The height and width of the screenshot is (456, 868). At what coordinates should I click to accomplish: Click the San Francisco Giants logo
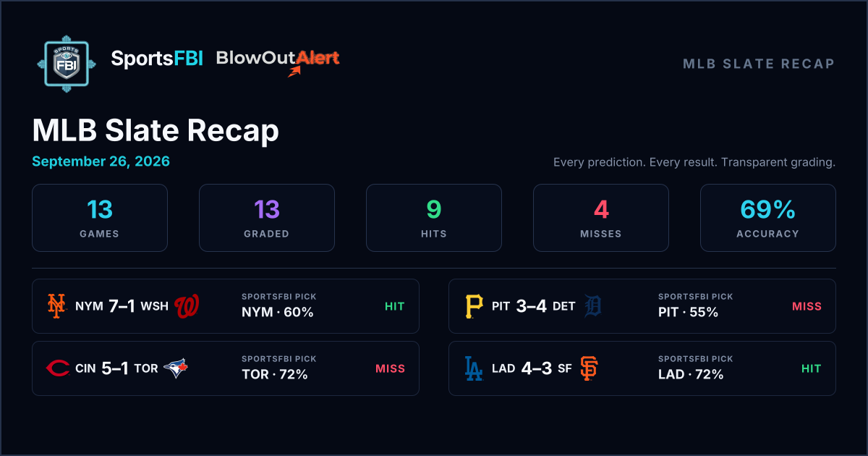(590, 368)
